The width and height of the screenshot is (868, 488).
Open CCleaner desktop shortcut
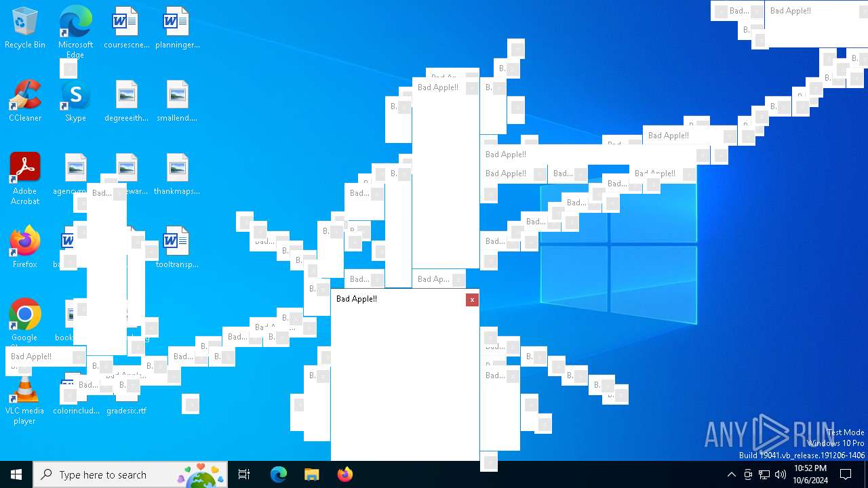pos(25,101)
